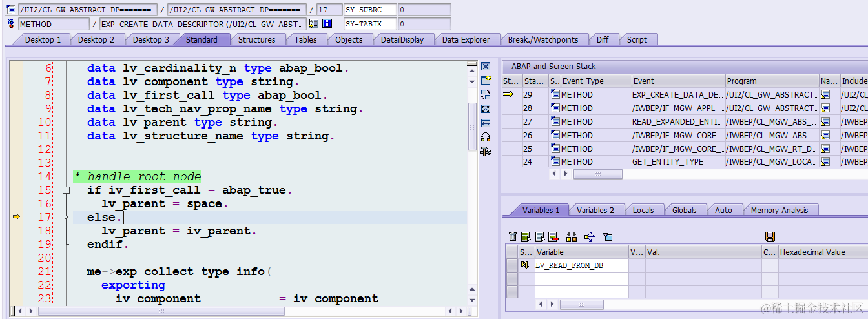Switch to Variables 2 tab
868x319 pixels.
click(x=595, y=210)
